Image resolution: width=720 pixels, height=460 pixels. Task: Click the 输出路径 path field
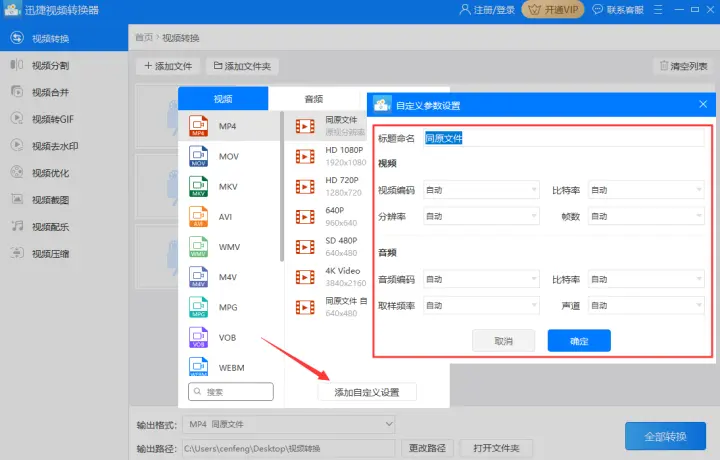pyautogui.click(x=289, y=448)
